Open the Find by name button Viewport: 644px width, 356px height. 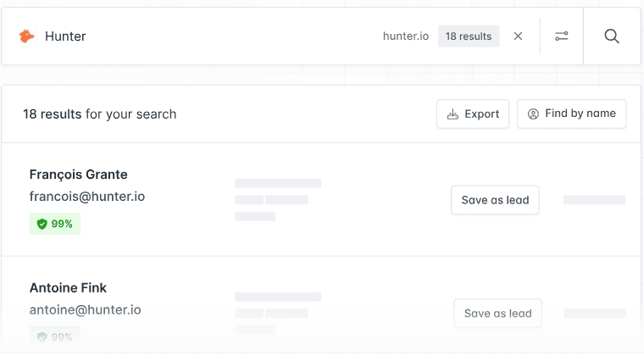pyautogui.click(x=571, y=114)
